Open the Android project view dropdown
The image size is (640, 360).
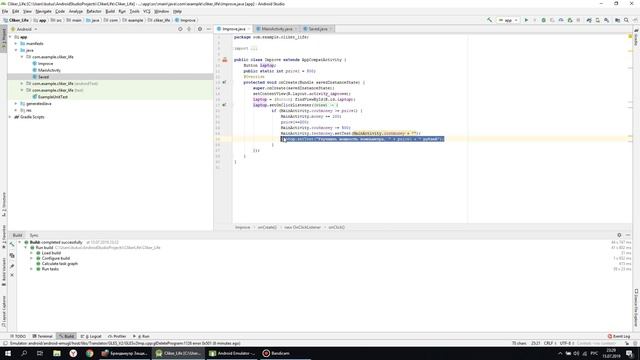(24, 29)
